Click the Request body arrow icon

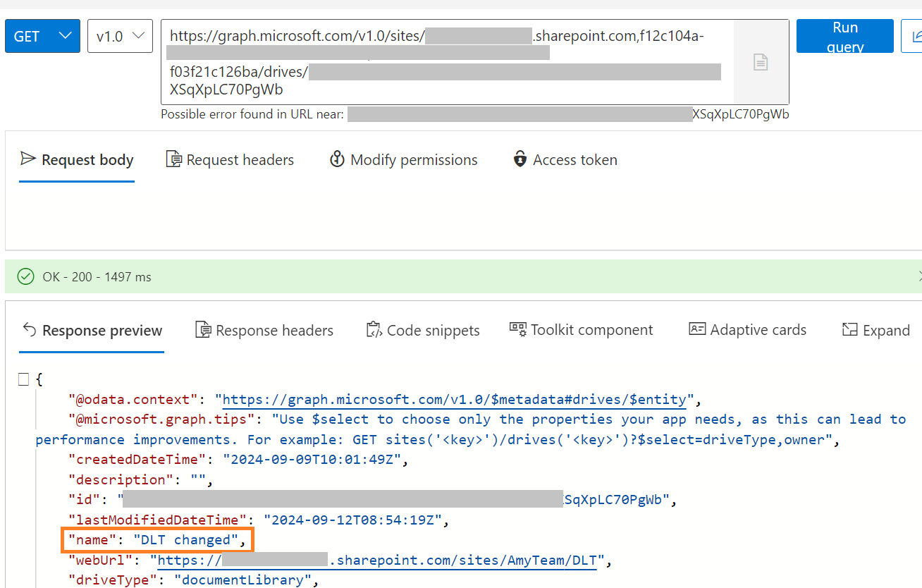pos(27,159)
